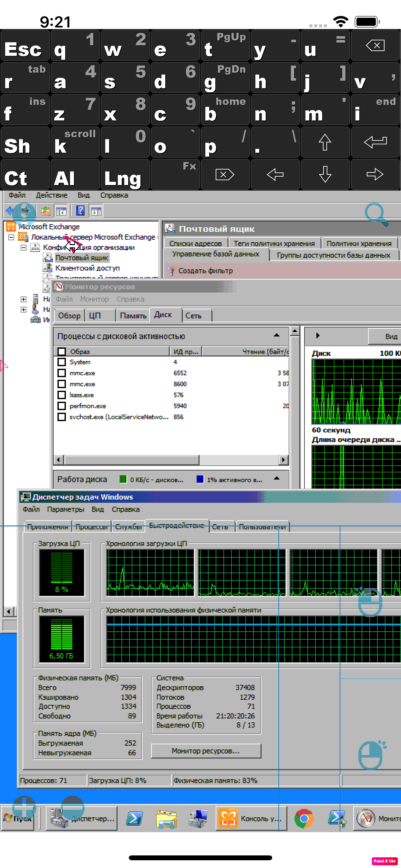Check the System process checkbox
The image size is (401, 868).
click(x=61, y=362)
